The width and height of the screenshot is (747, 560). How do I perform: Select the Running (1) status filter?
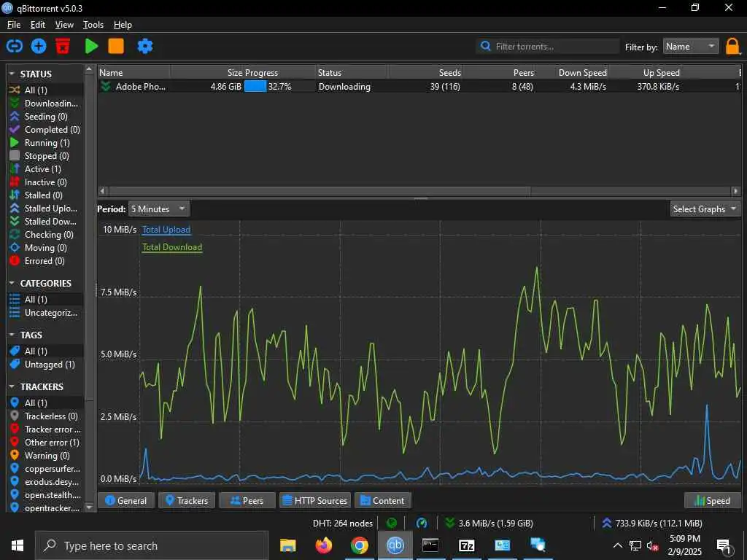tap(46, 143)
